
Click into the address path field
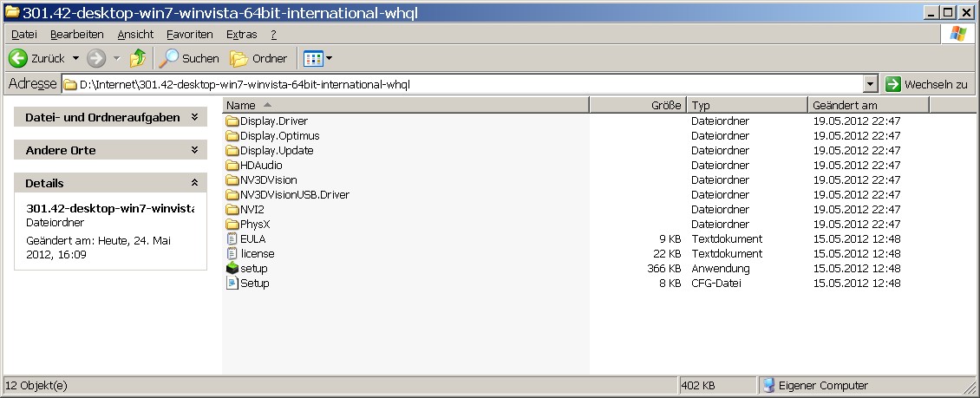point(462,84)
